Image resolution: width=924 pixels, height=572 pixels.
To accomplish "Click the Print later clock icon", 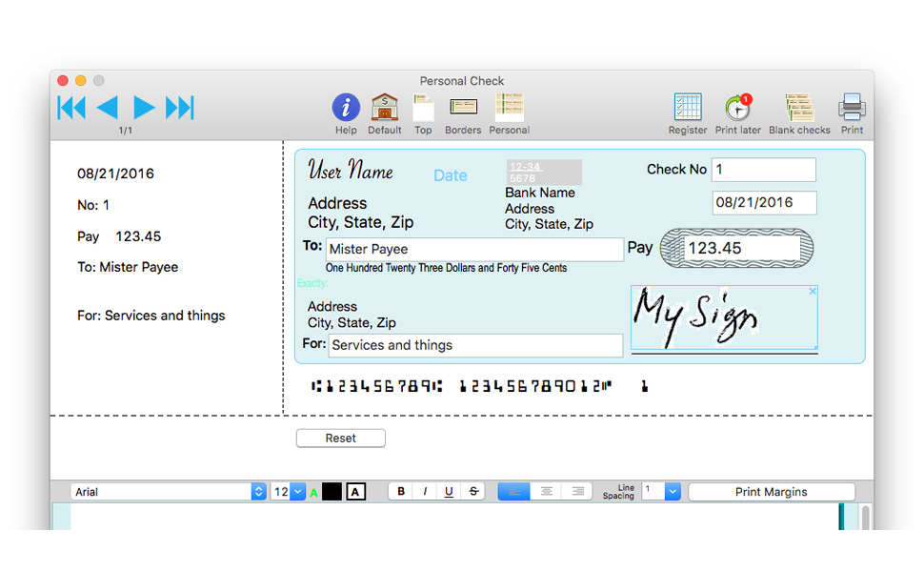I will pos(737,108).
